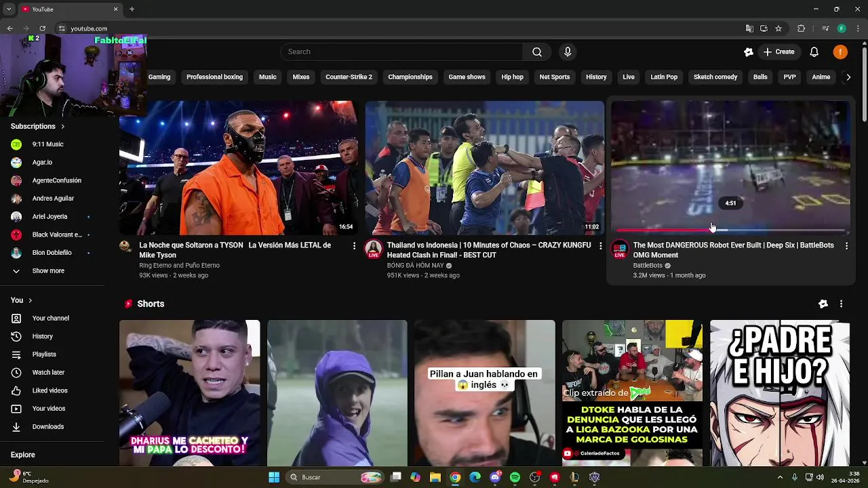Open a new browser tab

pos(132,9)
